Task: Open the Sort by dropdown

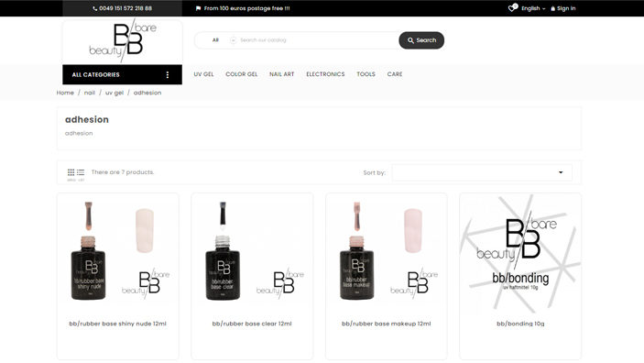Action: [482, 172]
